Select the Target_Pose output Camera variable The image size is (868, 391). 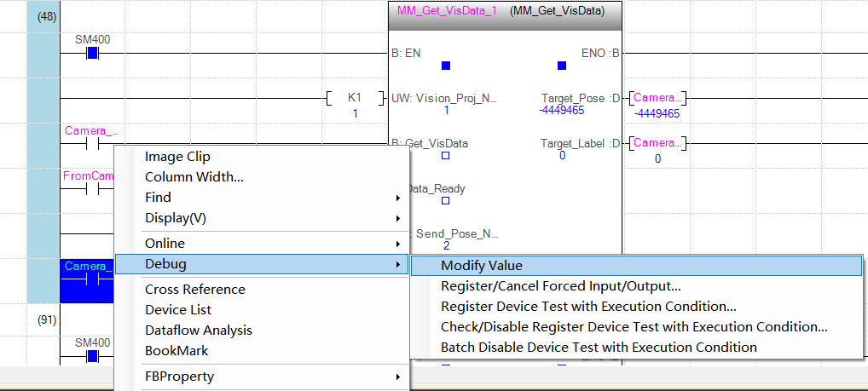point(657,98)
